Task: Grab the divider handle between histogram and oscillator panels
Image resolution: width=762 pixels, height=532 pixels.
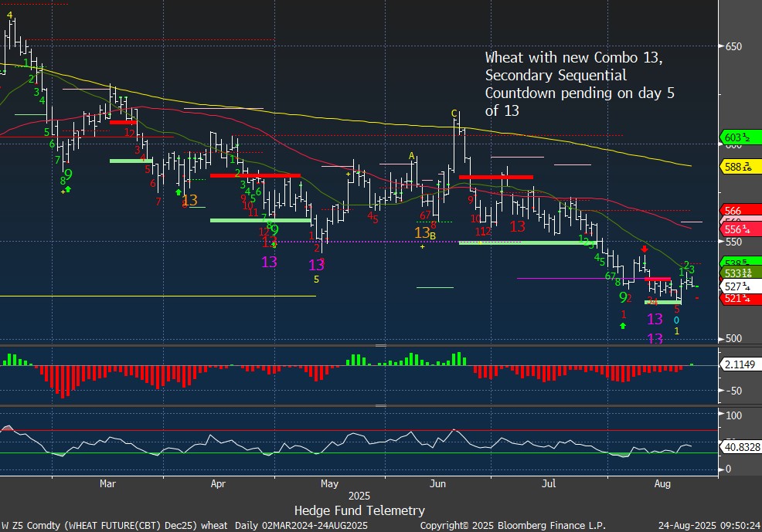Action: (x=381, y=405)
